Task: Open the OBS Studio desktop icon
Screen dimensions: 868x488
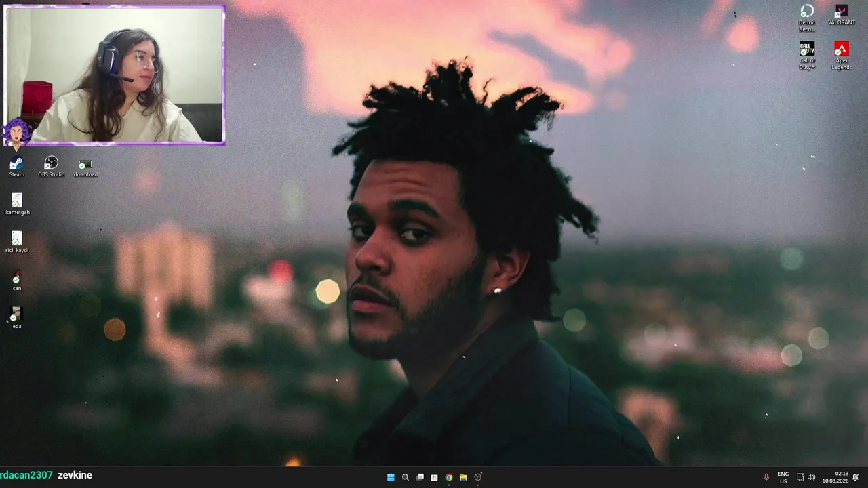Action: 51,167
